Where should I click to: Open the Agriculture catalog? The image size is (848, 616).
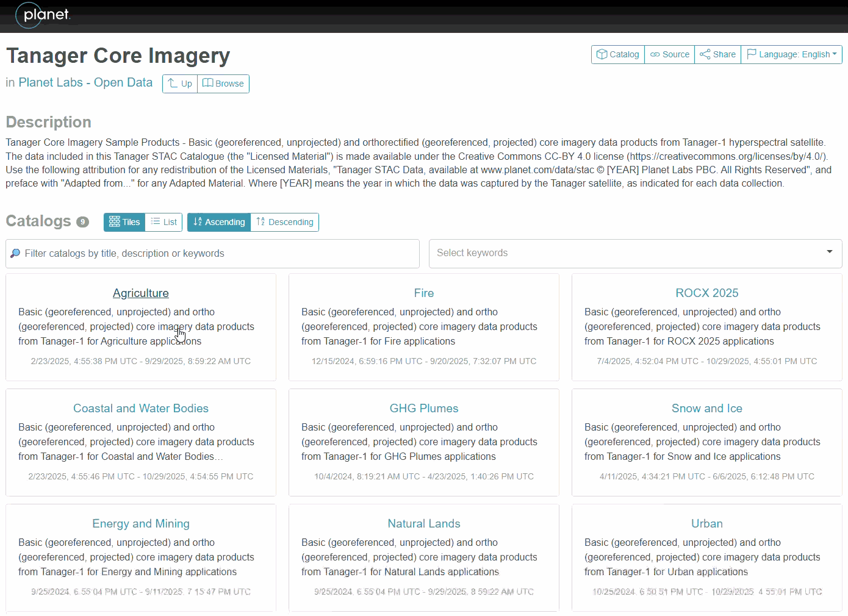click(x=141, y=293)
